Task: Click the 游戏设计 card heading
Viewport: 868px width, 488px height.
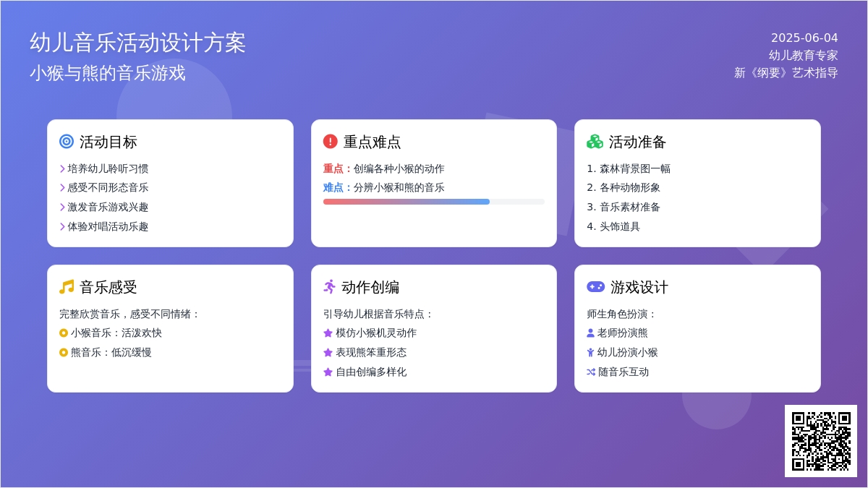Action: tap(639, 287)
